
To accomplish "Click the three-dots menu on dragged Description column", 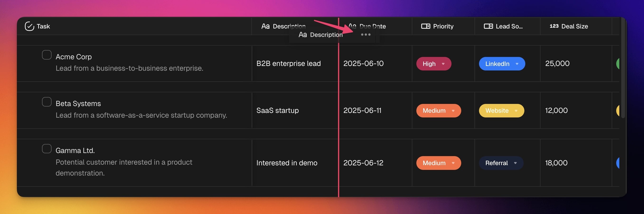I will point(366,34).
